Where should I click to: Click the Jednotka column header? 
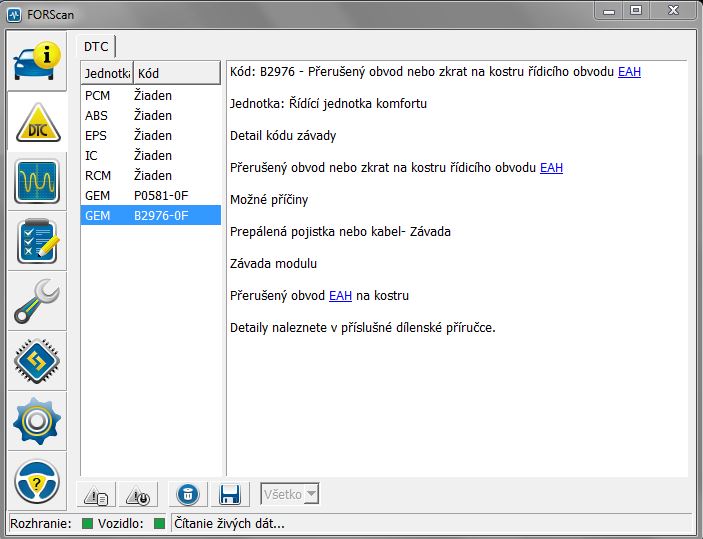click(105, 73)
